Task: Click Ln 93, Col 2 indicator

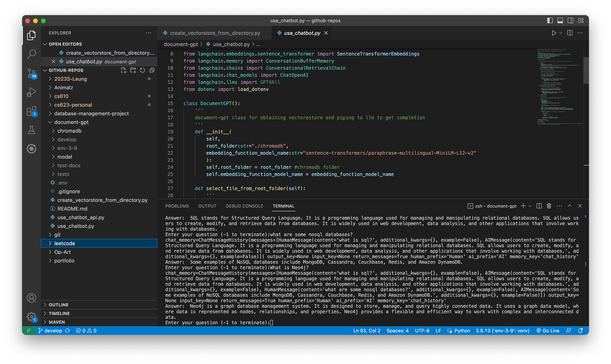Action: 367,331
